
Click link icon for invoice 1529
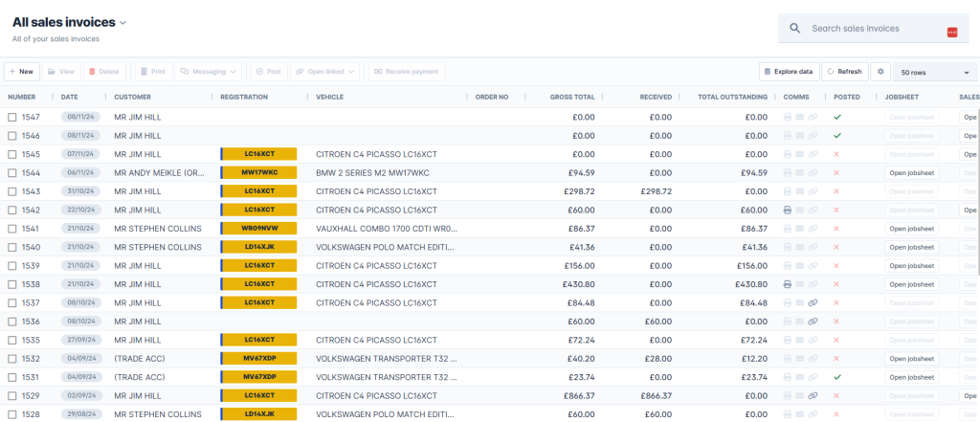[x=813, y=396]
